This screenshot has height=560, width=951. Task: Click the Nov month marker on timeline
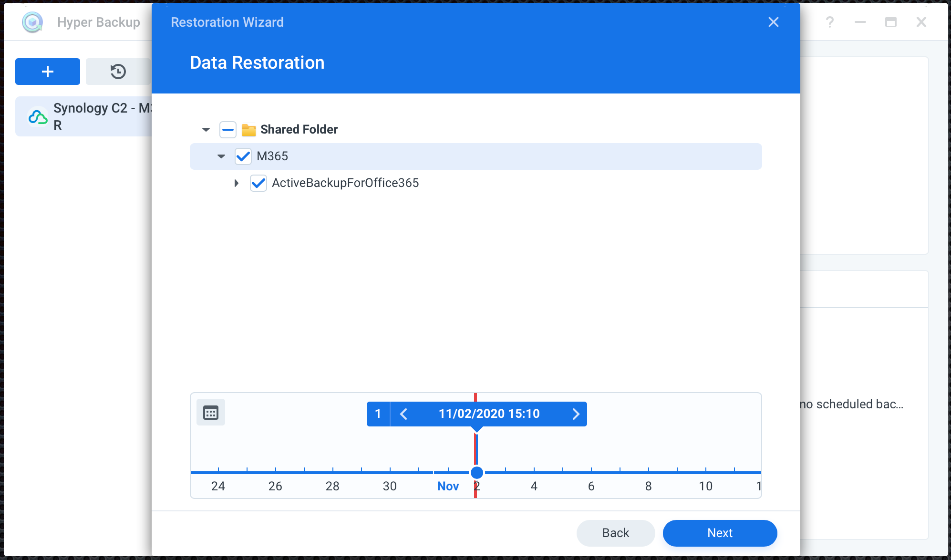(448, 486)
